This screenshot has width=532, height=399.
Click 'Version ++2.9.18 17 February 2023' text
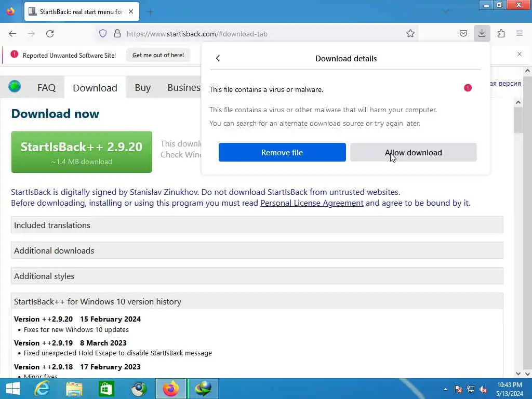[x=77, y=367]
